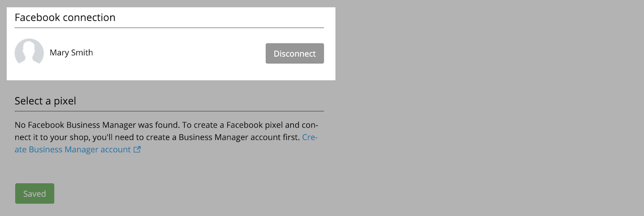Click the 'Select a pixel' heading
This screenshot has width=644, height=216.
pos(45,101)
